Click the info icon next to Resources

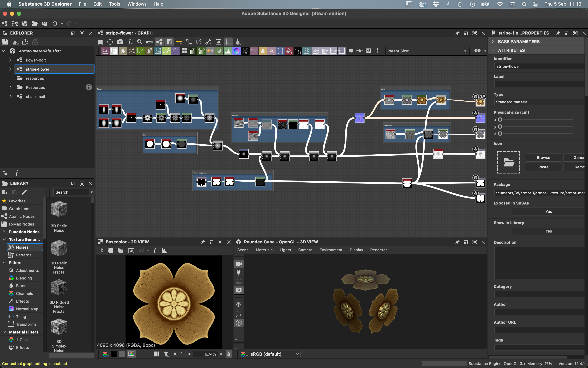click(89, 87)
